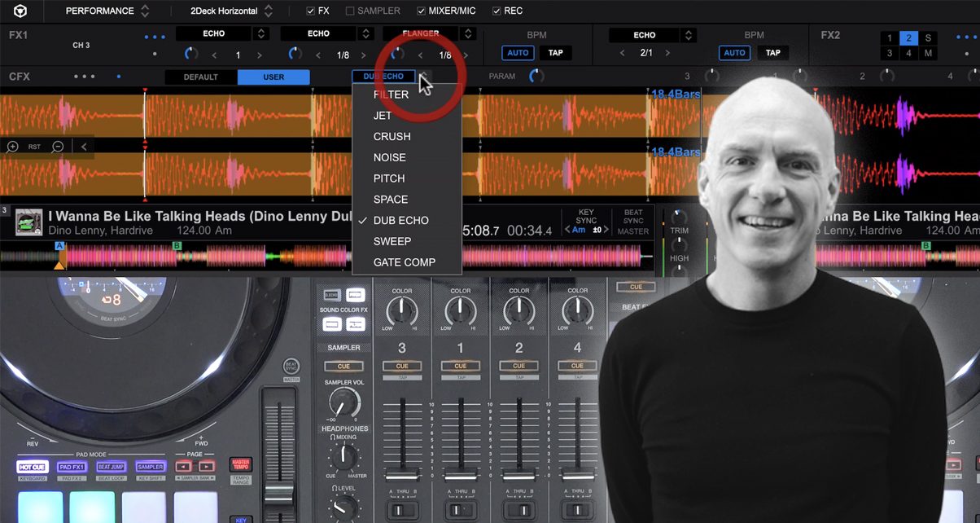Screen dimensions: 980x523
Task: Open the FX1 three-dot options
Action: pyautogui.click(x=155, y=37)
